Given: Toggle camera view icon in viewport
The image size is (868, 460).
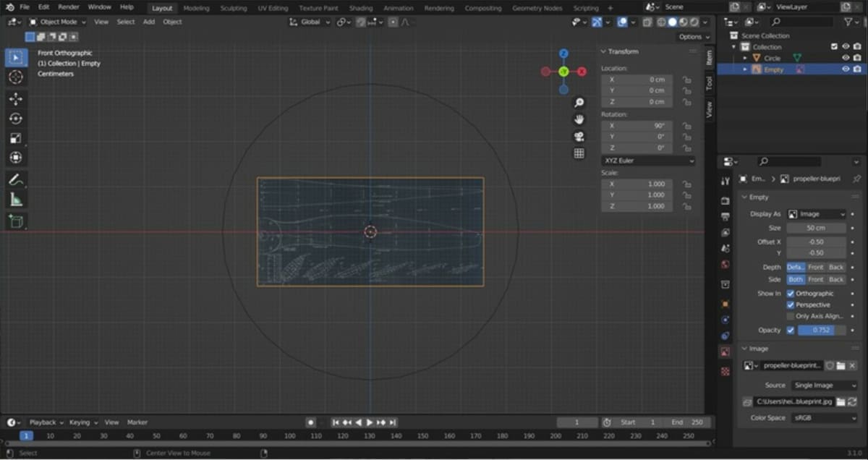Looking at the screenshot, I should tap(579, 137).
